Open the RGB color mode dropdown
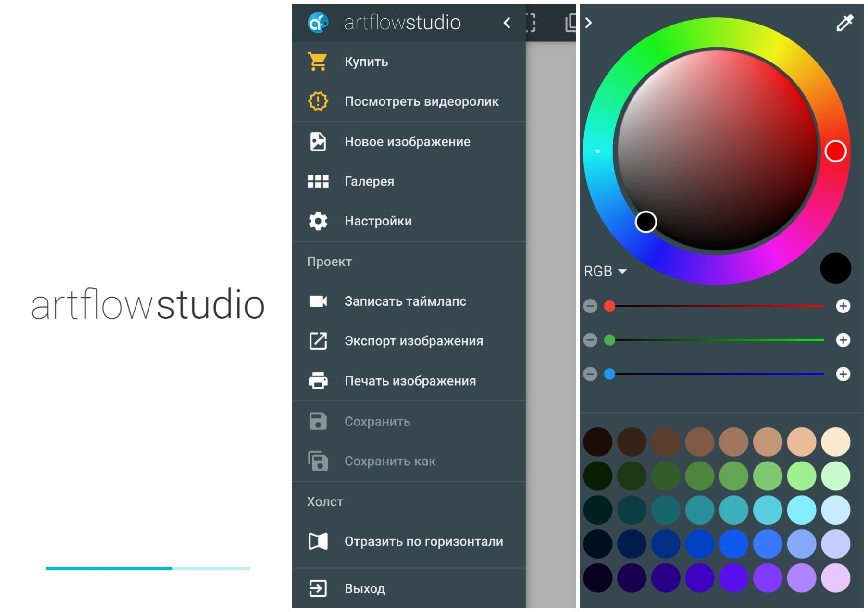This screenshot has width=868, height=612. tap(605, 271)
